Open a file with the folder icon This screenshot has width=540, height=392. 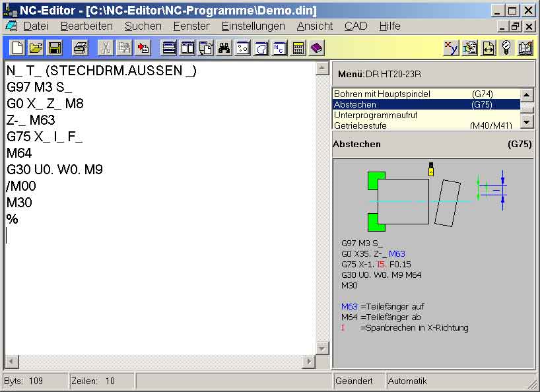coord(36,48)
